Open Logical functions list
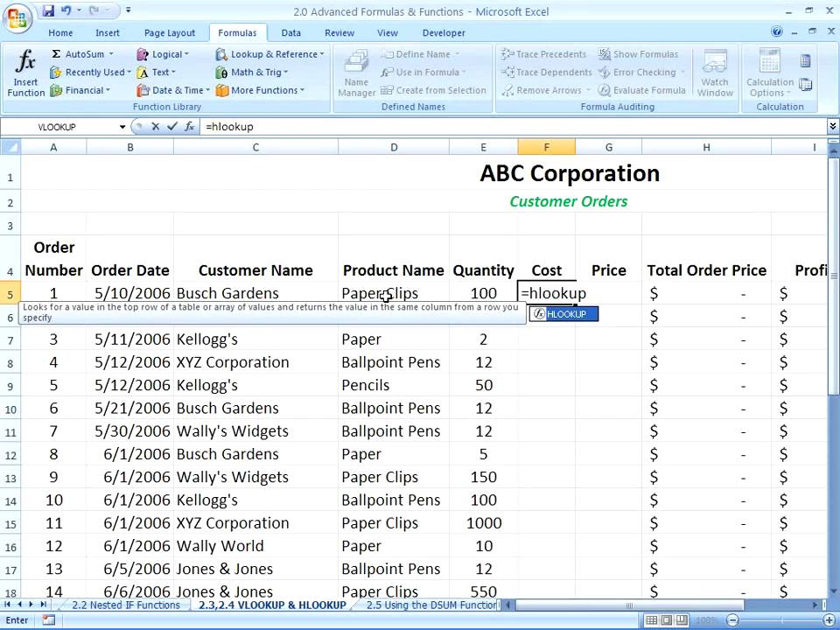 [x=163, y=54]
